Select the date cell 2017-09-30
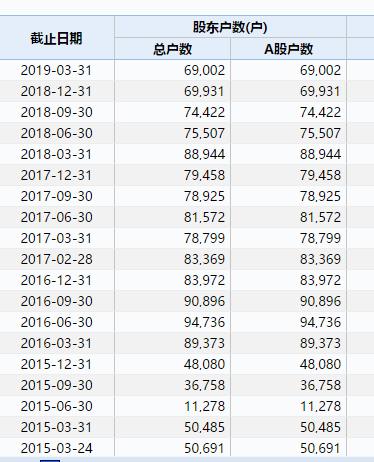Image resolution: width=374 pixels, height=462 pixels. 56,196
